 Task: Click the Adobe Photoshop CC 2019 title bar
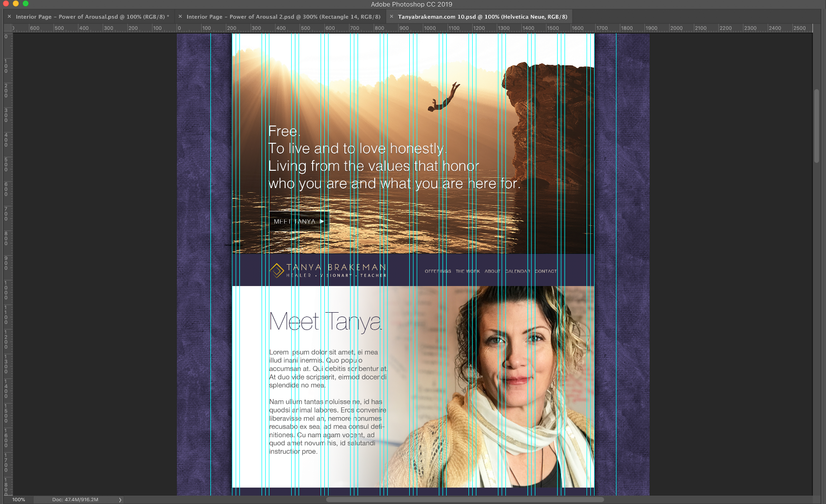coord(413,4)
